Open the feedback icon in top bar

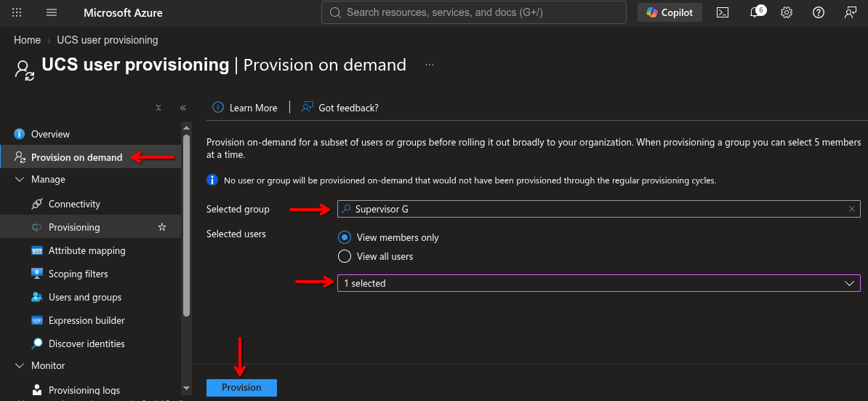click(851, 12)
